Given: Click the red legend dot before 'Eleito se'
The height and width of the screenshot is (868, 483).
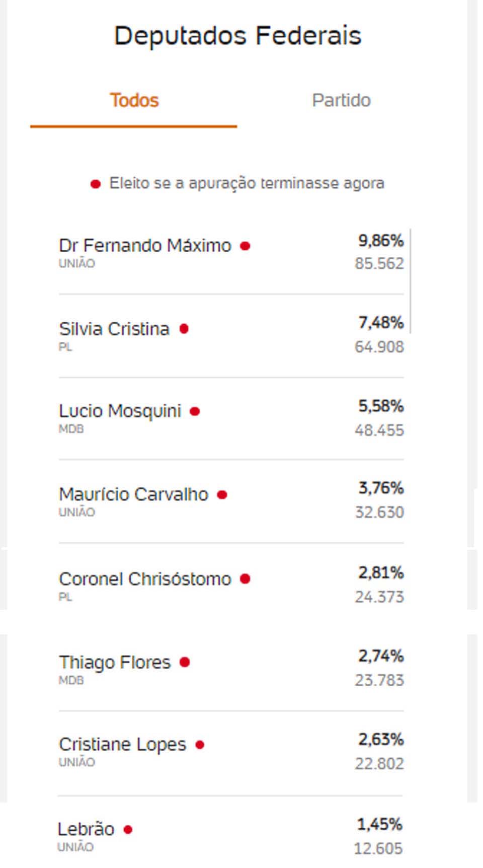Looking at the screenshot, I should pos(95,184).
